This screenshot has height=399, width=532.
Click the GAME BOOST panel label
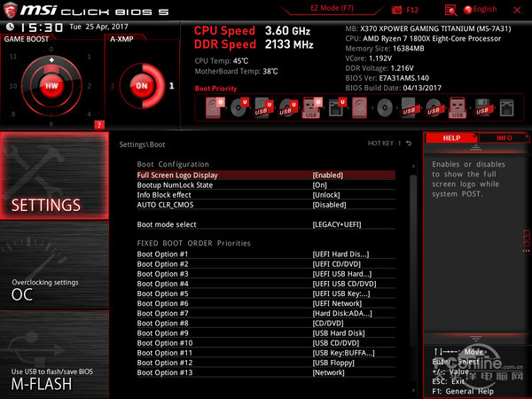(x=27, y=39)
